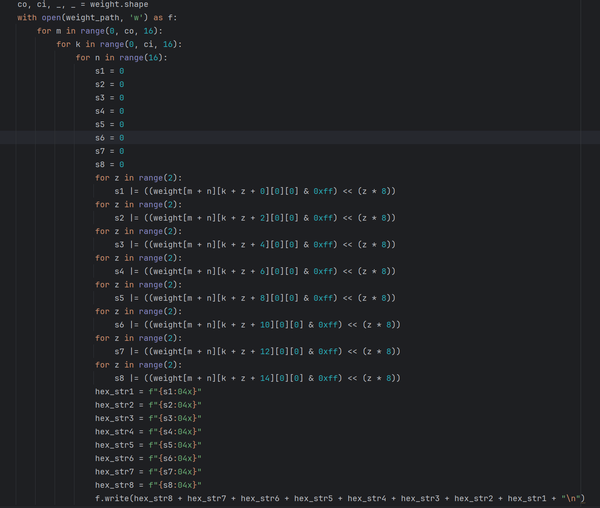Click the 'hex_str8' assignment line
600x508 pixels.
148,485
